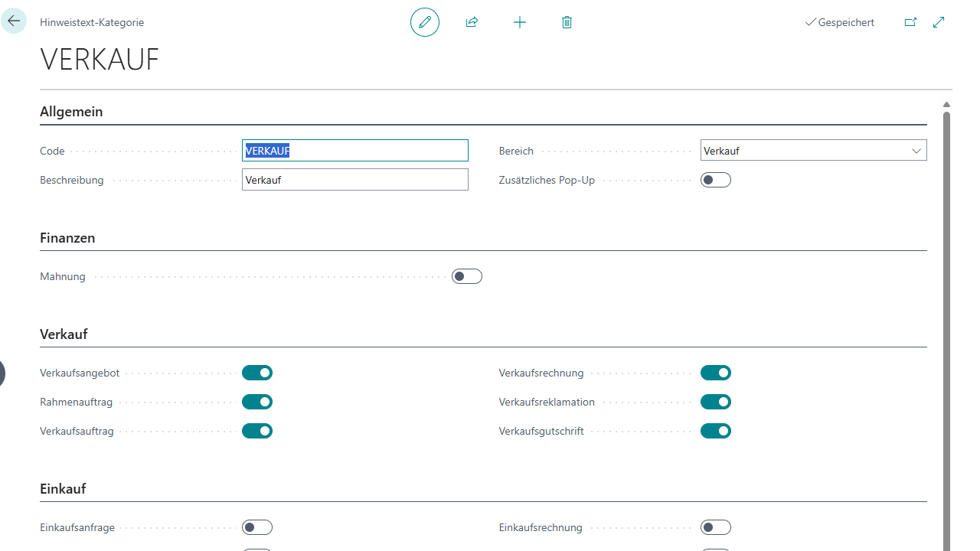Click the Einkauf section heading
Viewport: 980px width, 551px height.
click(x=63, y=489)
